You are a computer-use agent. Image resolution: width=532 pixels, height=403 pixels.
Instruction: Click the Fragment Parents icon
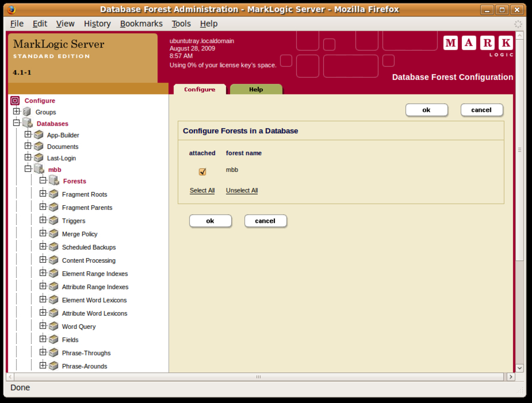pyautogui.click(x=54, y=207)
